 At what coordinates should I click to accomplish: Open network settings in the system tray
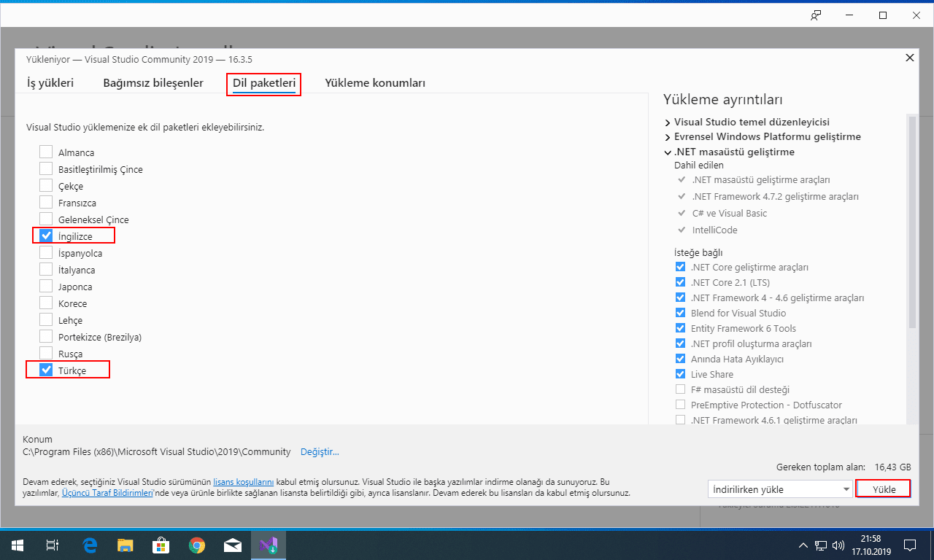(x=821, y=545)
